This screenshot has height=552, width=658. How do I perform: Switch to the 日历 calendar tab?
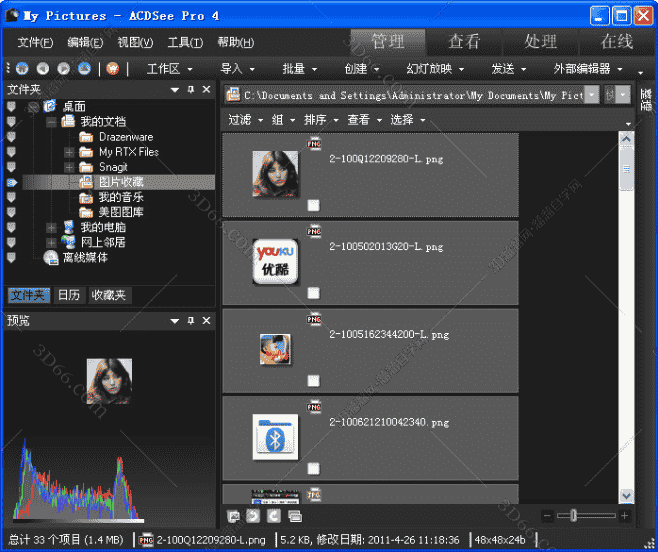[68, 295]
